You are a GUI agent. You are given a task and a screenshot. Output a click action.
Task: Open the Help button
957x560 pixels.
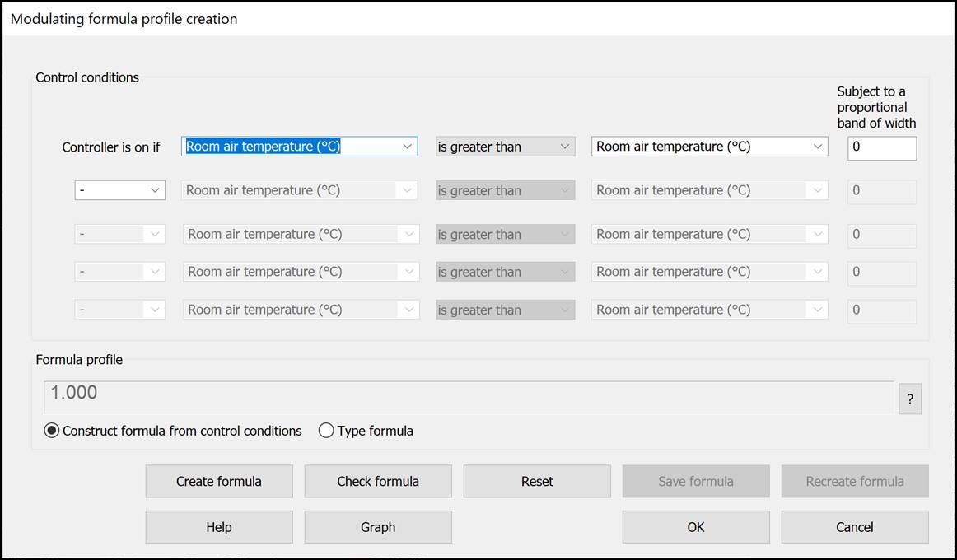tap(219, 527)
